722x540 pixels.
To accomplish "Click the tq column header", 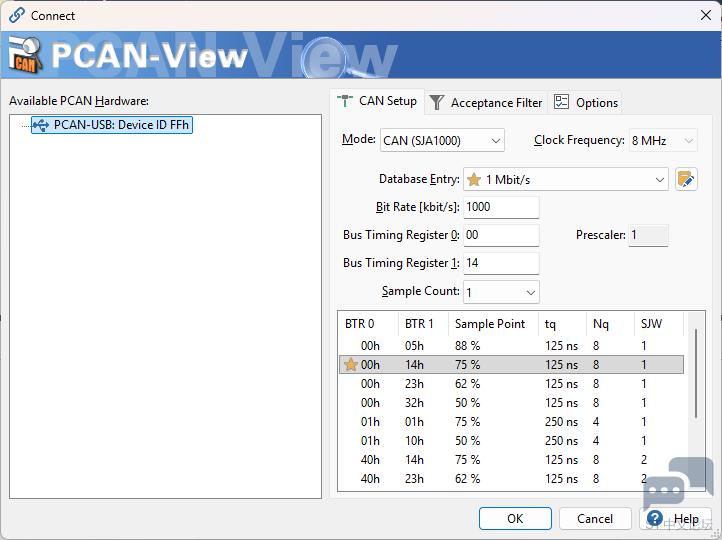I will pyautogui.click(x=562, y=324).
